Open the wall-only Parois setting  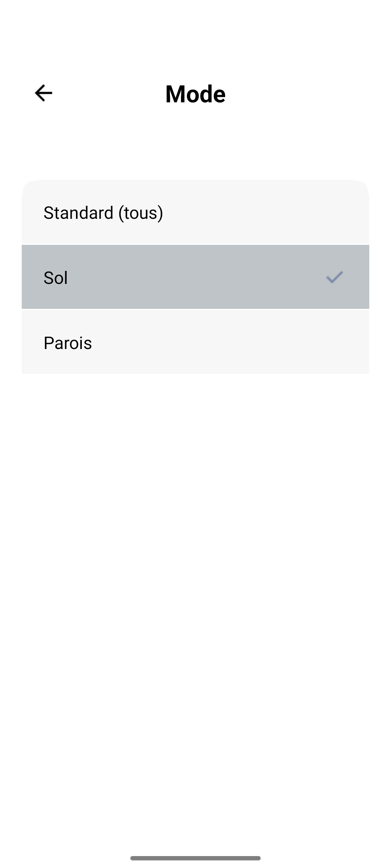(195, 342)
